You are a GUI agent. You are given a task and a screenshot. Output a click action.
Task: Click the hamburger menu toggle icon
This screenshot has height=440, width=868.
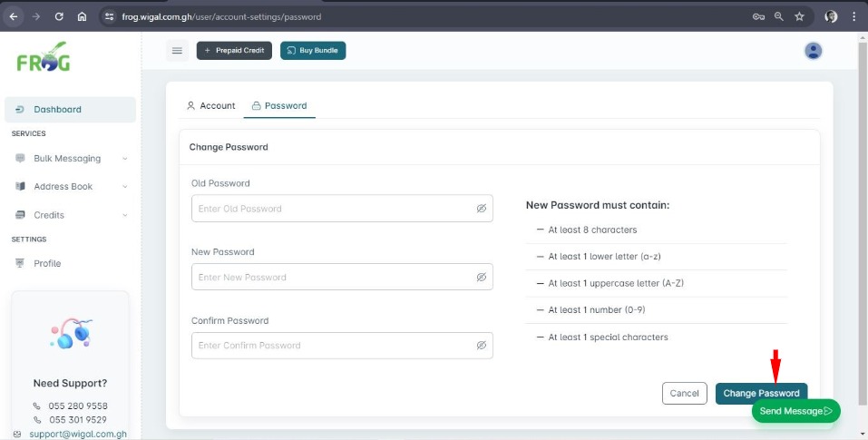(x=177, y=51)
